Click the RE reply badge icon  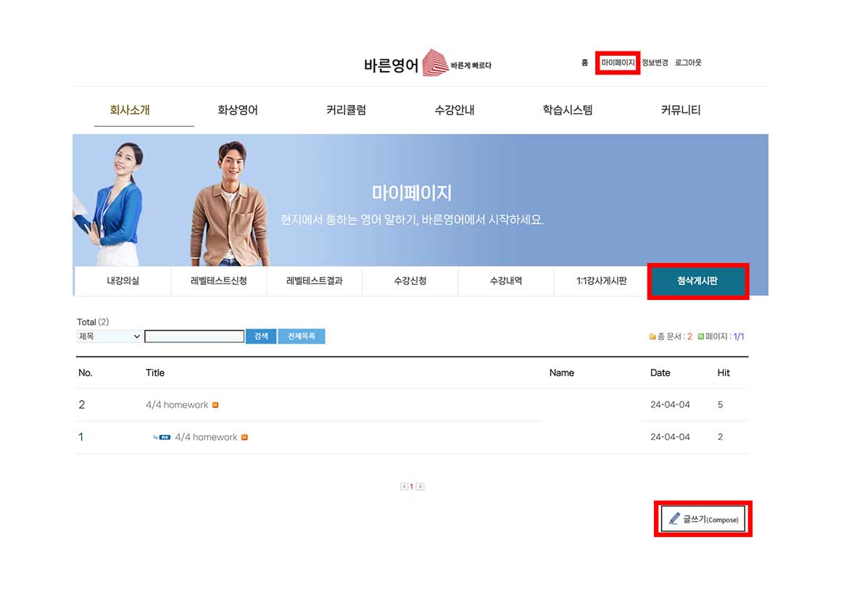pos(165,438)
